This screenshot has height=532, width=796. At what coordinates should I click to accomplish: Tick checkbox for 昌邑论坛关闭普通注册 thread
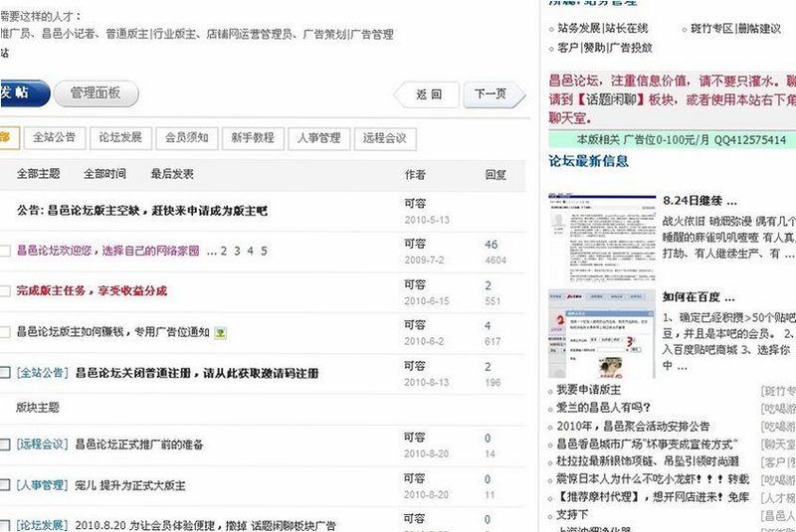[x=5, y=373]
